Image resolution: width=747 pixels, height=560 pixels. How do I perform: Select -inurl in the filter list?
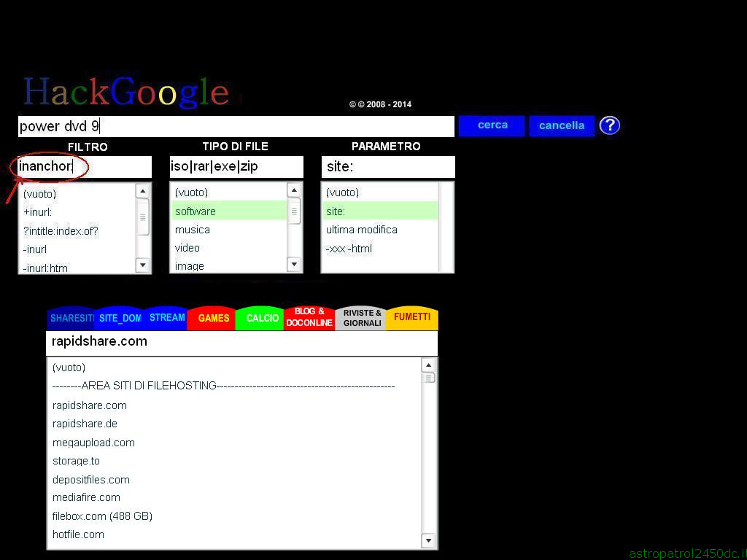pyautogui.click(x=35, y=249)
